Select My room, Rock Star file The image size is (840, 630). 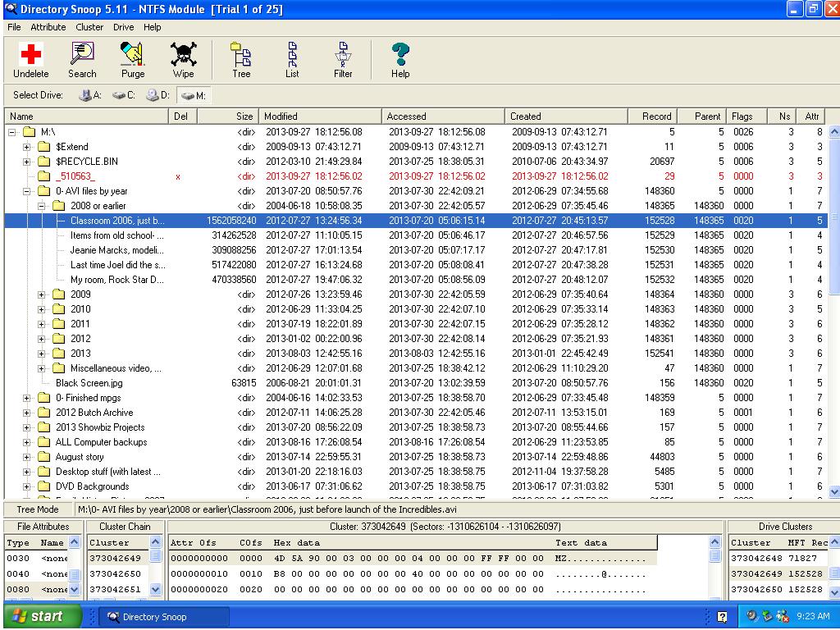[x=416, y=280]
